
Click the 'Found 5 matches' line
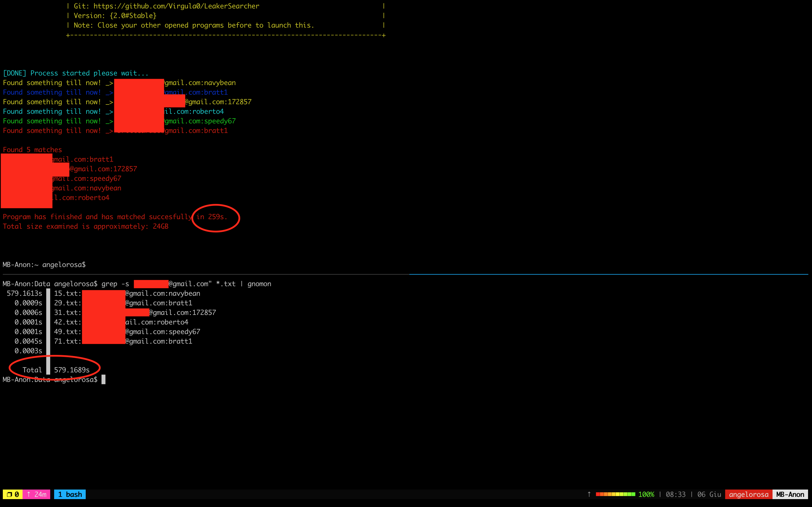click(x=32, y=150)
